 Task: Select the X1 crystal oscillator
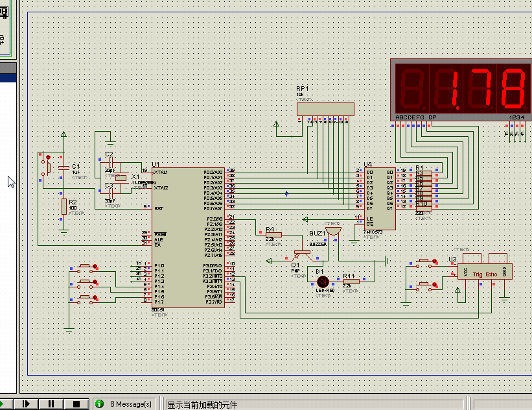point(121,178)
